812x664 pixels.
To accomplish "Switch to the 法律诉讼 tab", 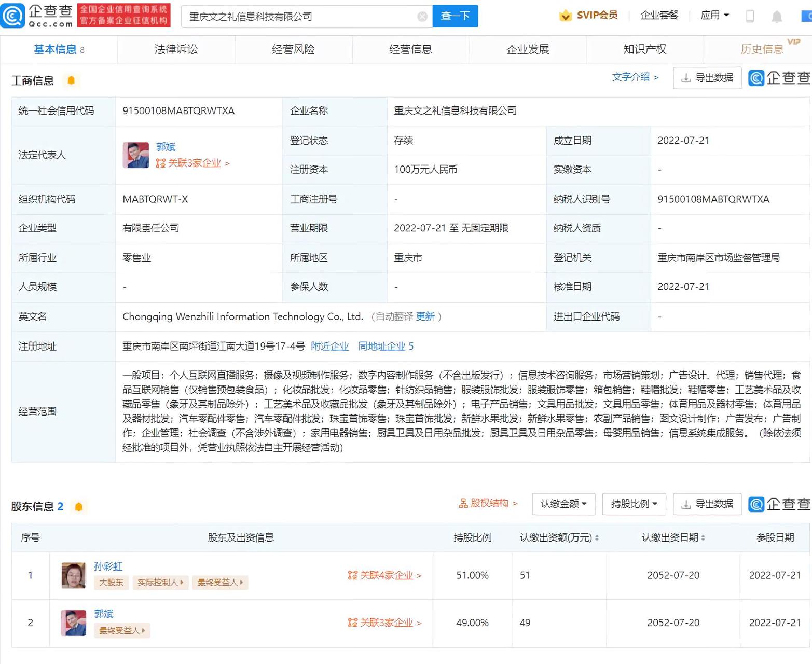I will pos(176,49).
